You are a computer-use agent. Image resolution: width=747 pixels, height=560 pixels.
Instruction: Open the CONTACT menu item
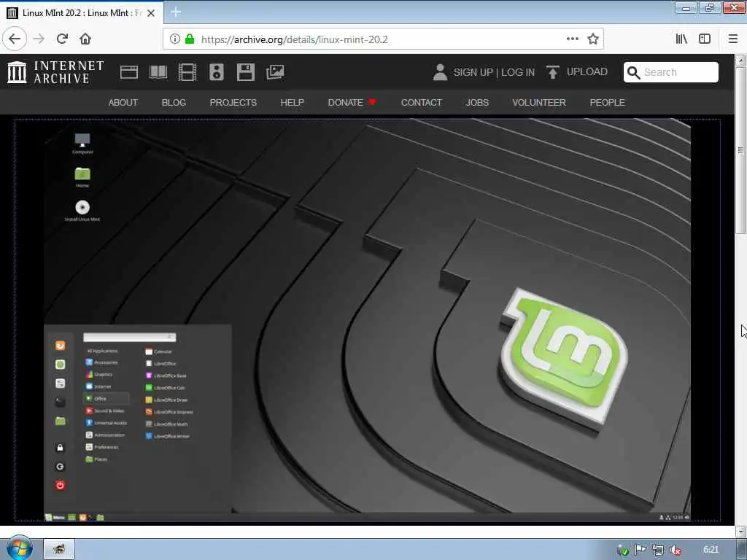point(422,102)
